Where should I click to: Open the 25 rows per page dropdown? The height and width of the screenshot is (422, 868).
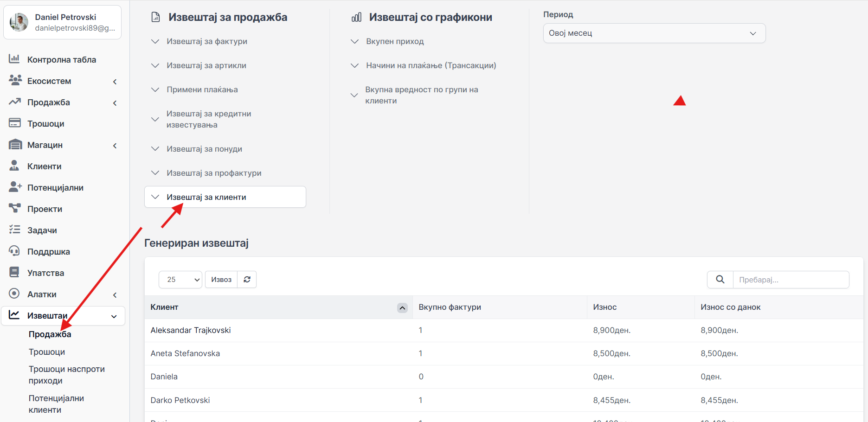[180, 280]
